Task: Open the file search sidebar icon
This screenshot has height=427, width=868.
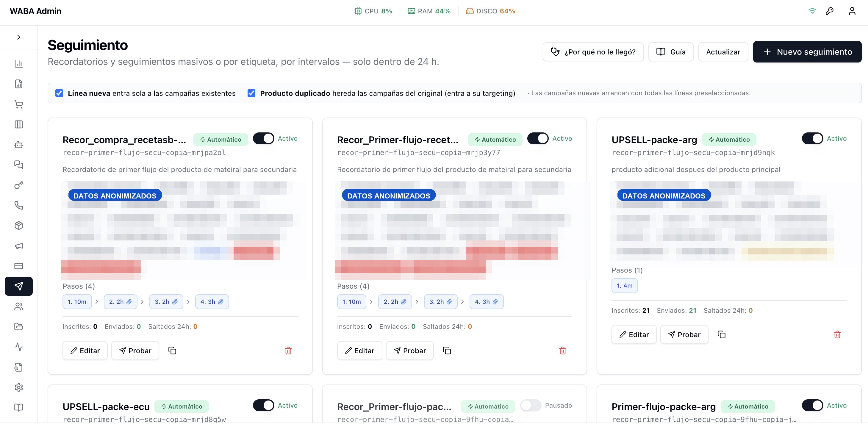Action: 18,367
